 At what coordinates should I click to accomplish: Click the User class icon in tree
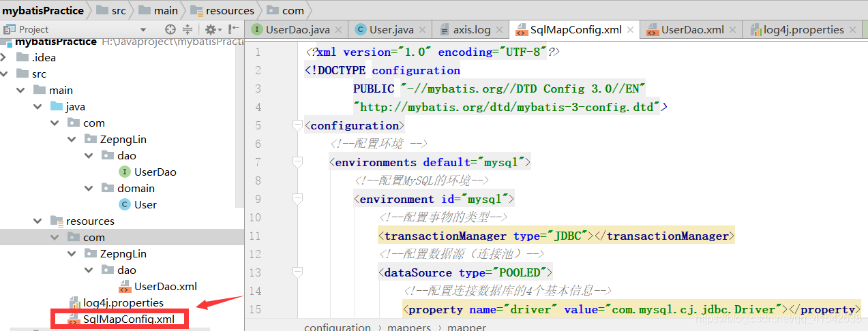pos(125,204)
